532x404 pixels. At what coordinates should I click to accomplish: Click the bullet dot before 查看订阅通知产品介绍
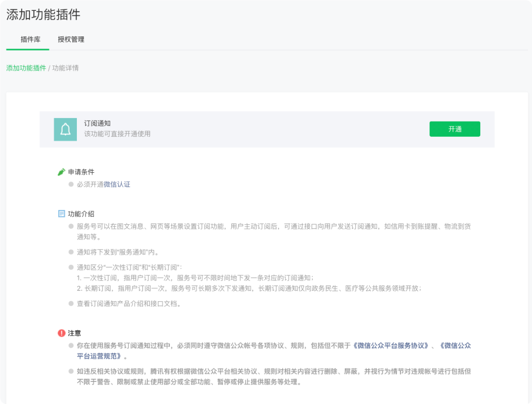(x=71, y=304)
